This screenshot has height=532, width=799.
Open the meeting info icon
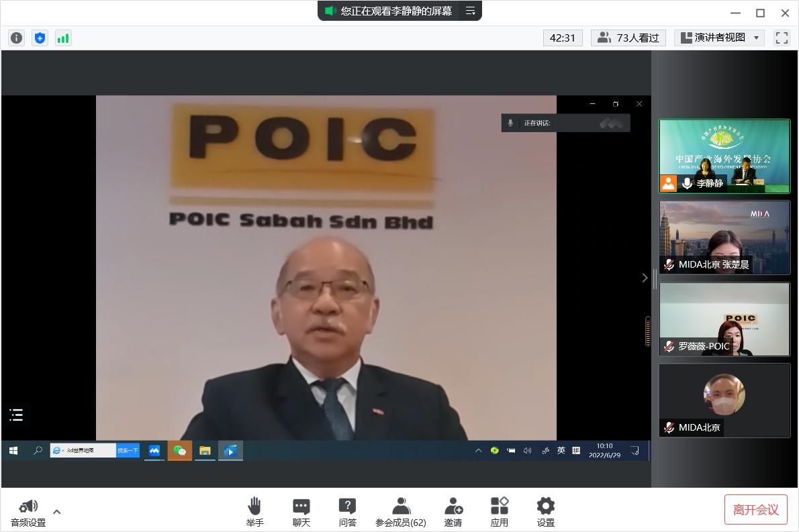point(16,38)
